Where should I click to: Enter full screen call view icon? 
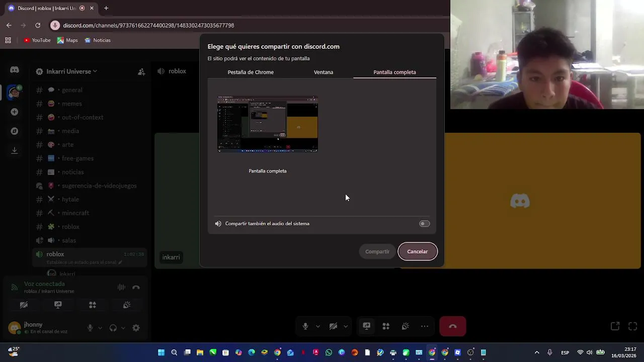tap(633, 326)
